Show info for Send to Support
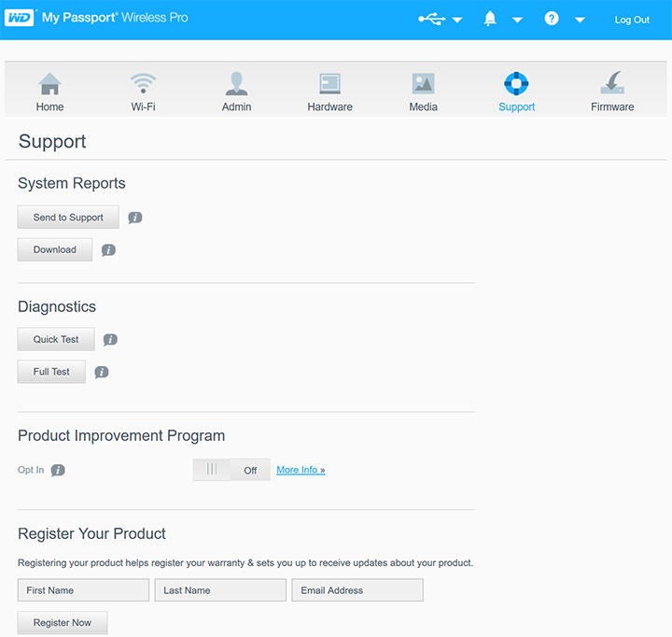Image resolution: width=672 pixels, height=637 pixels. 135,218
